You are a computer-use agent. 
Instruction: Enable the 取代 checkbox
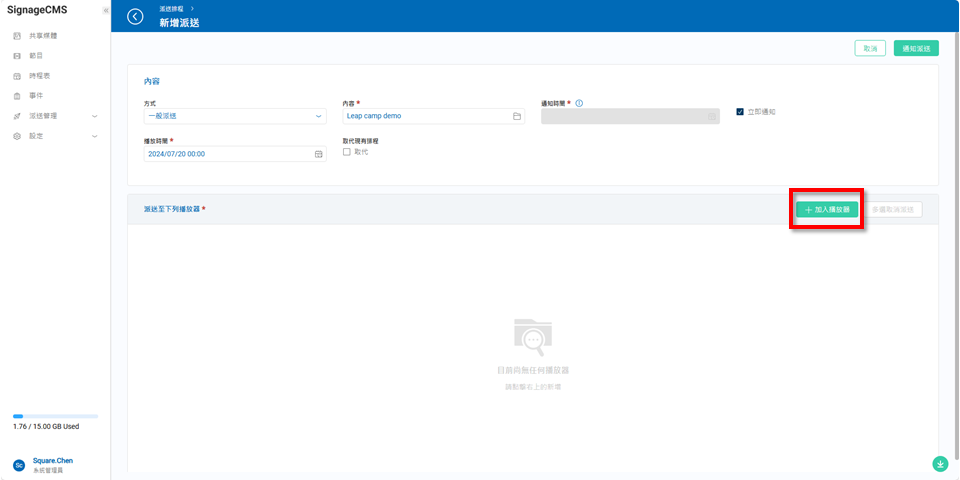347,152
